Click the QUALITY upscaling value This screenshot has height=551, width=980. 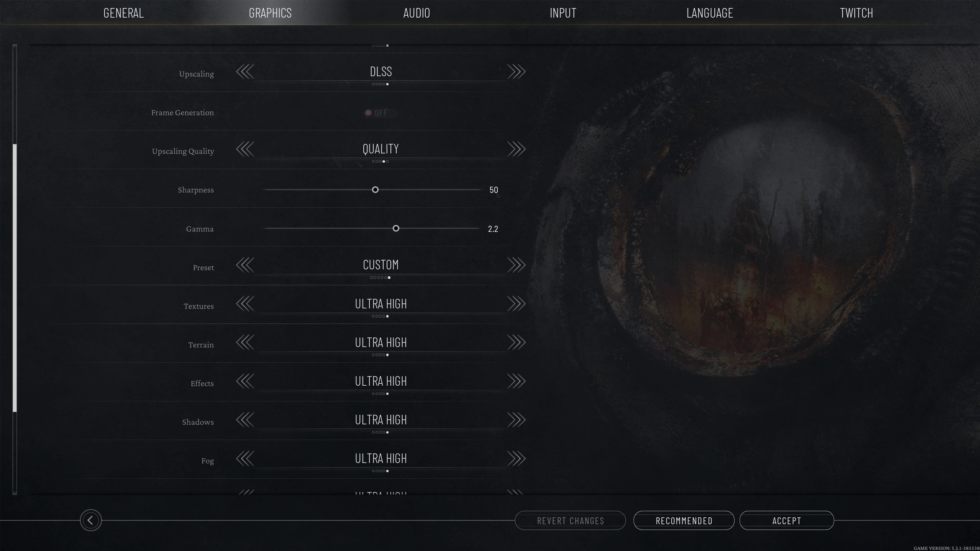(381, 149)
